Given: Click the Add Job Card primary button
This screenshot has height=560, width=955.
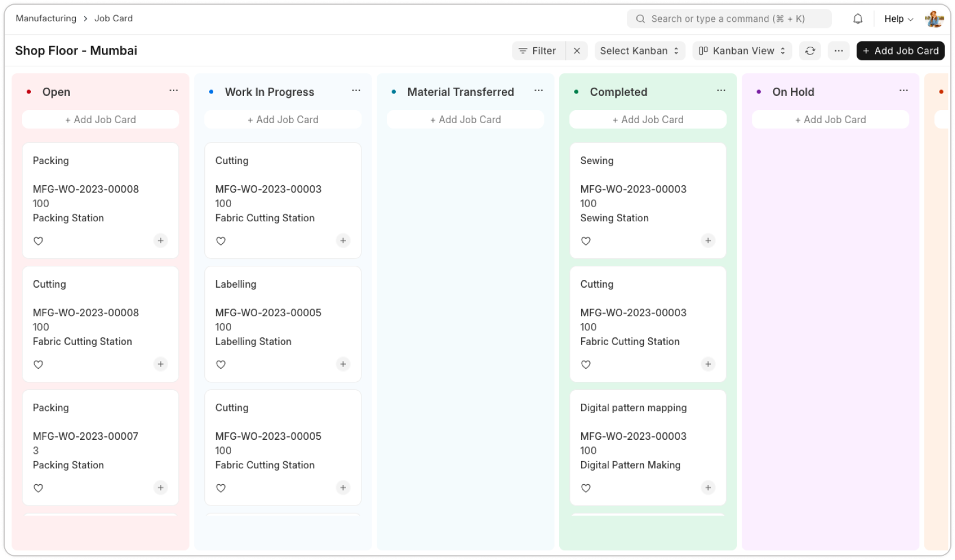Looking at the screenshot, I should (900, 51).
